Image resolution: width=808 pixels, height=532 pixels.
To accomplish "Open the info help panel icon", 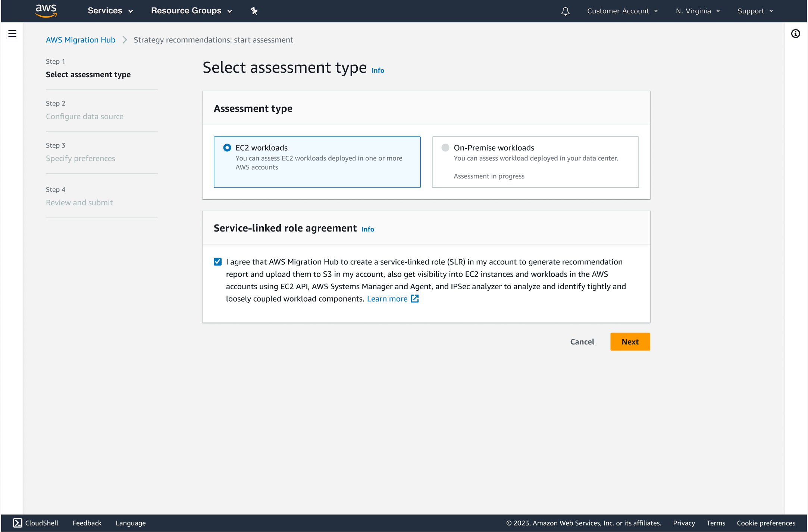I will (x=795, y=34).
